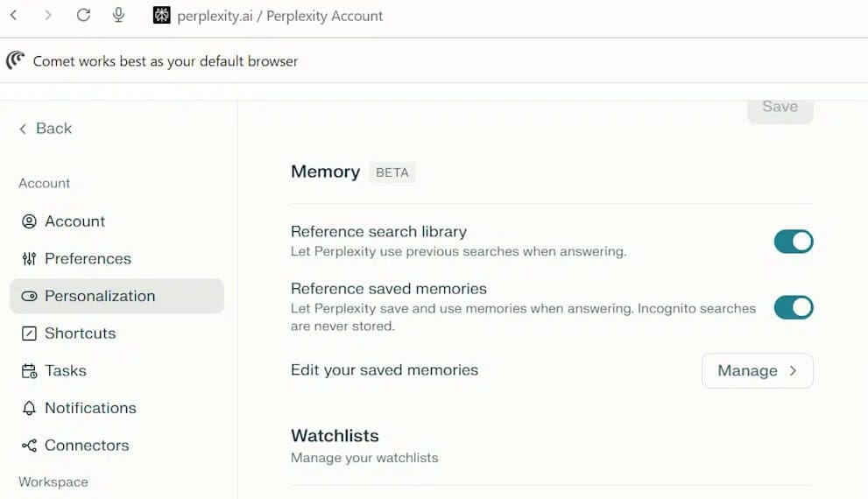
Task: Toggle Reference search library switch
Action: (x=794, y=242)
